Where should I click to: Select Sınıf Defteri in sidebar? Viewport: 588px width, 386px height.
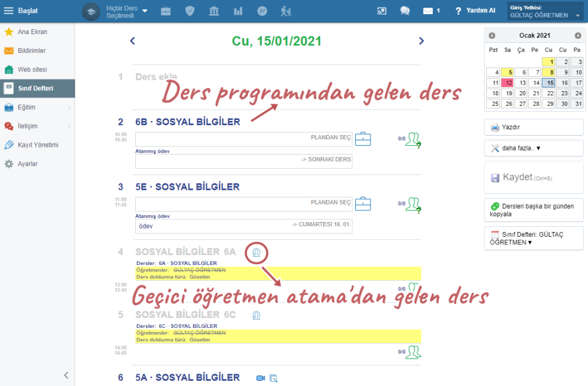tap(38, 89)
